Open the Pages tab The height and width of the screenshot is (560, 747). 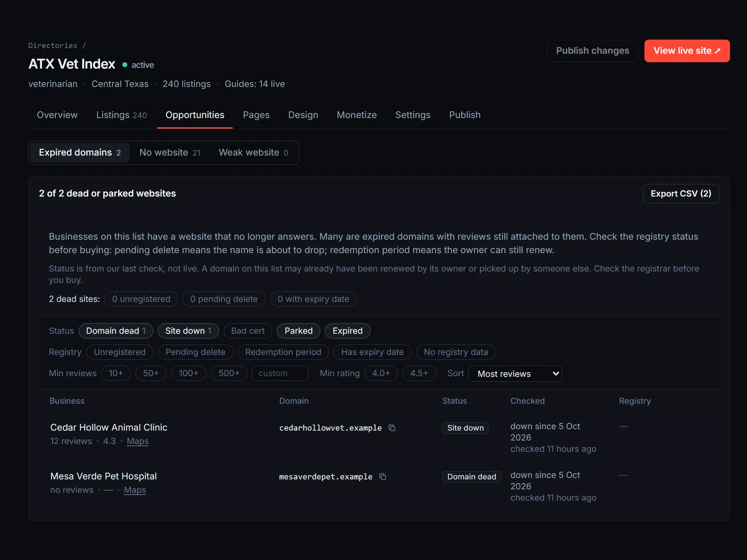click(x=256, y=115)
